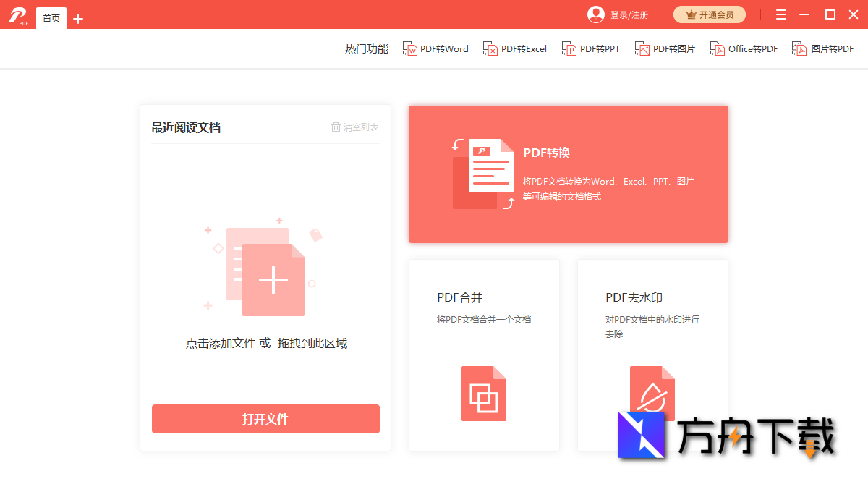Click the PDF合并 document merge icon
This screenshot has width=868, height=492.
pyautogui.click(x=483, y=393)
